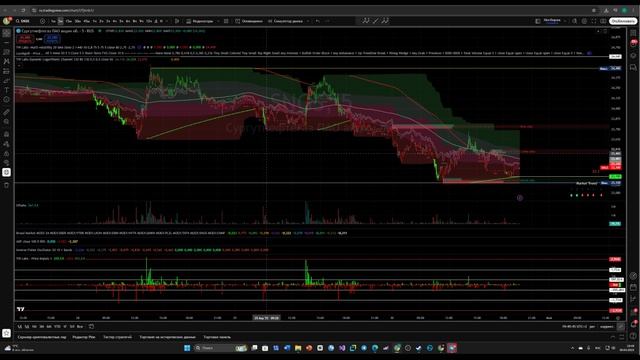
Task: Click the undo arrow
Action: click(318, 21)
